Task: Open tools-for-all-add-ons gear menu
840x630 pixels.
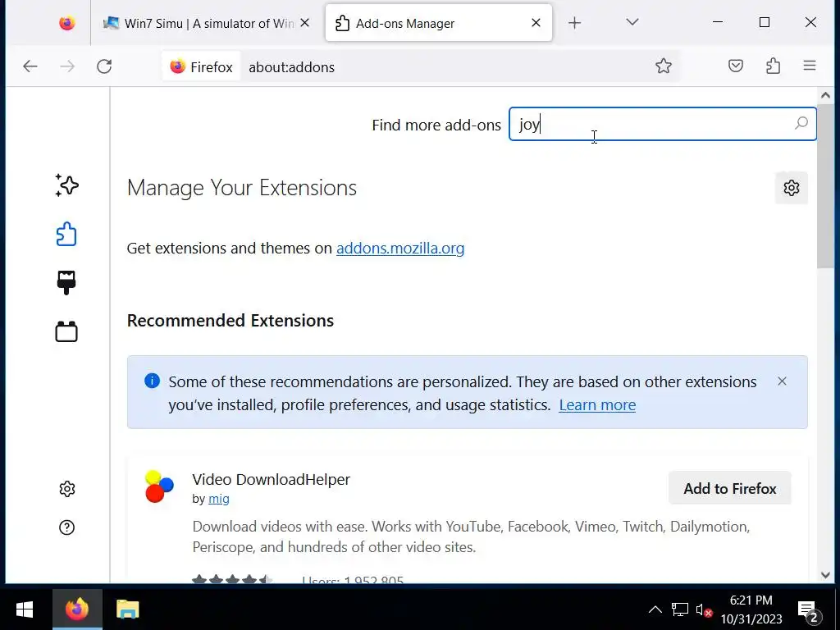Action: coord(792,188)
